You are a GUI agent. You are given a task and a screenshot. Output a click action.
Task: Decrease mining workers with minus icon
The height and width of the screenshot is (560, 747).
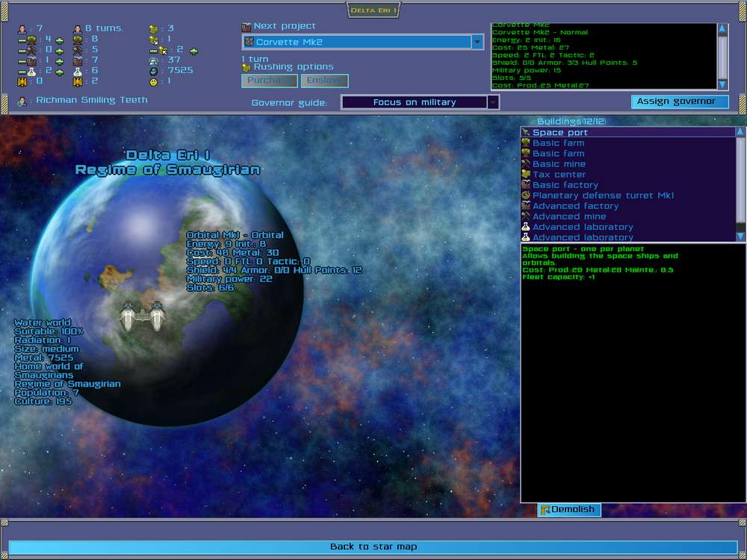tap(22, 51)
